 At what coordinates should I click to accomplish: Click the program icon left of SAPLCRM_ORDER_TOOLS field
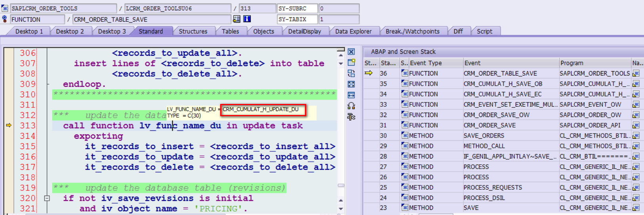(5, 8)
